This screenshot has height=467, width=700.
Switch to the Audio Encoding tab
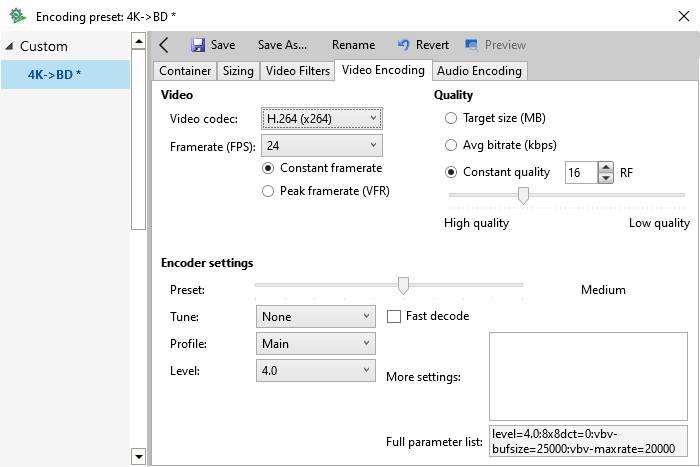[x=479, y=71]
